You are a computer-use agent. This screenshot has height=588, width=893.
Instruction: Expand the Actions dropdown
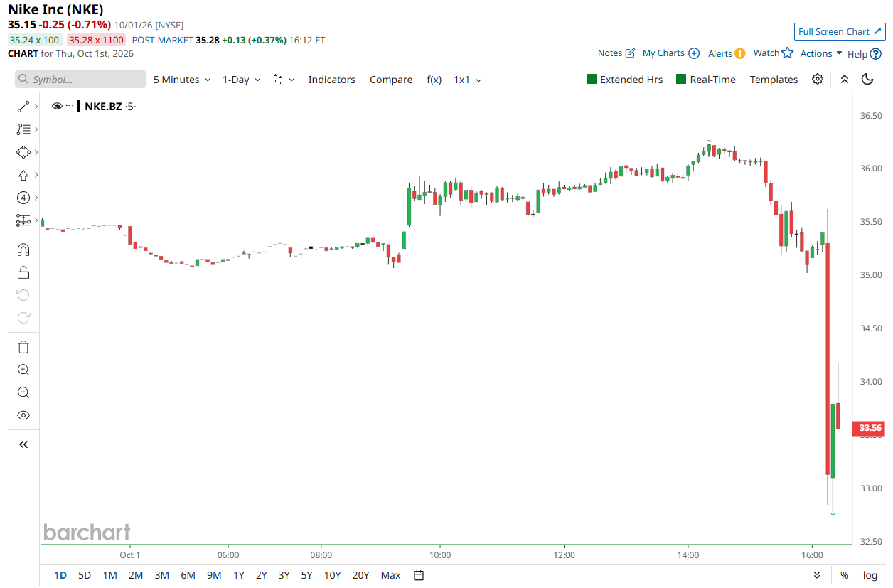tap(821, 53)
